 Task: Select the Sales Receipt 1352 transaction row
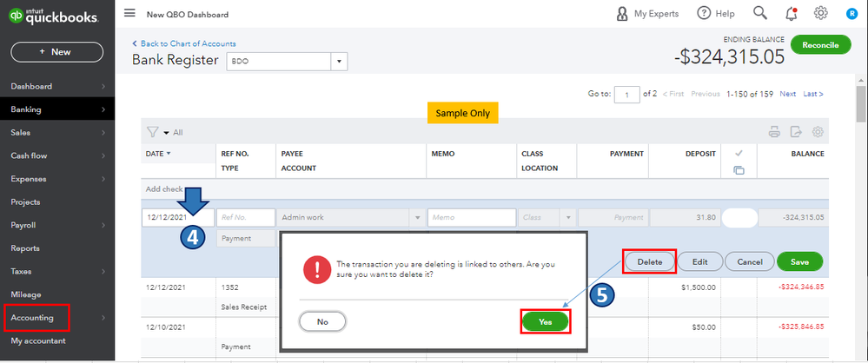click(486, 297)
